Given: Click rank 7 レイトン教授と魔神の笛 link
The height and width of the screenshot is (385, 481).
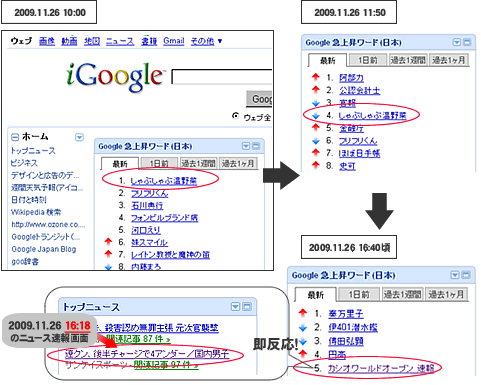Looking at the screenshot, I should (170, 255).
